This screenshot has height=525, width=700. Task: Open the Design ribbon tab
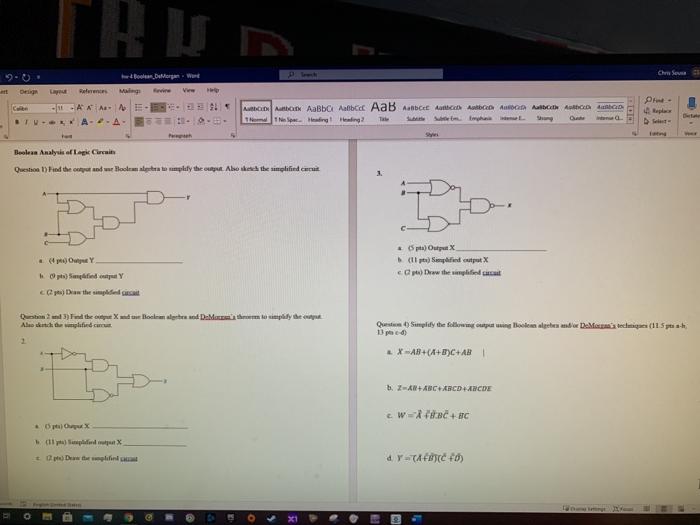coord(29,92)
